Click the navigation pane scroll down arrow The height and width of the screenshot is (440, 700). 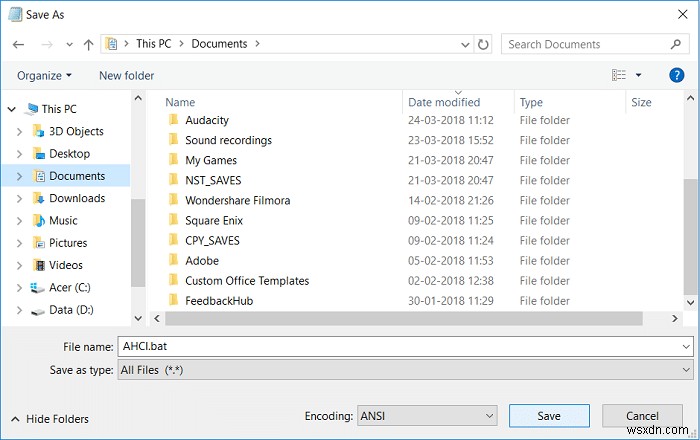pyautogui.click(x=138, y=318)
